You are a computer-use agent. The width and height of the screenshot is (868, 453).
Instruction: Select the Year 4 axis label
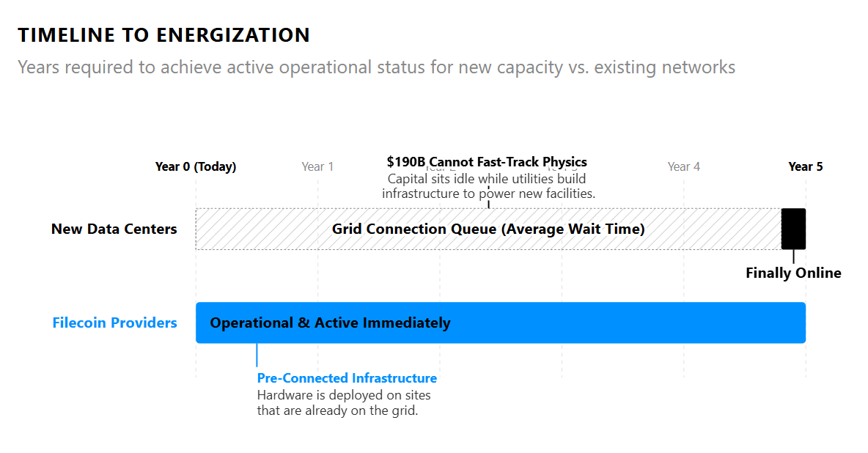coord(684,166)
